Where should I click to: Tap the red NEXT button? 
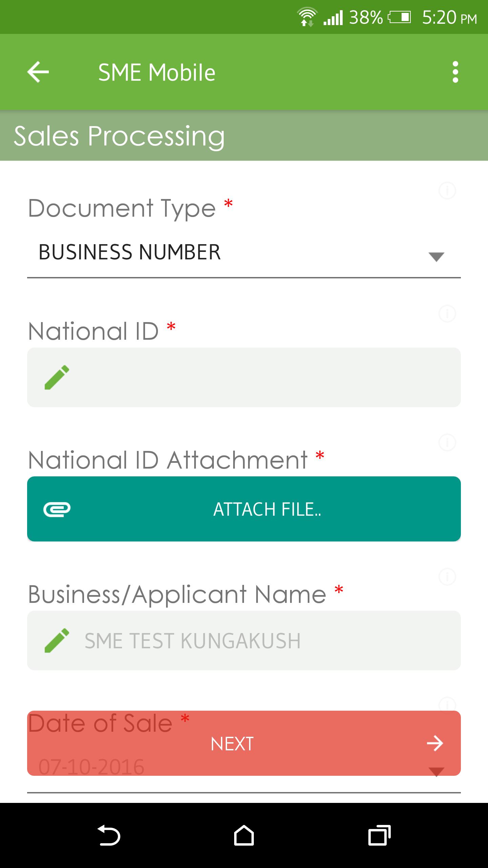pos(232,744)
